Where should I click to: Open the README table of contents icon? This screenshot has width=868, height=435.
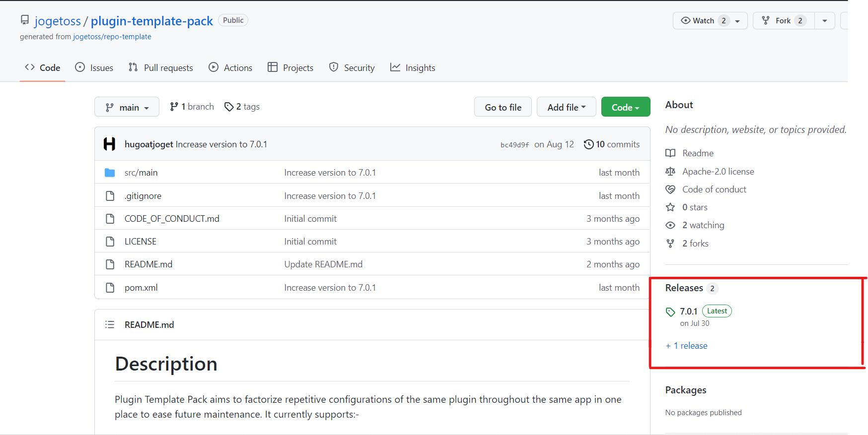tap(110, 325)
